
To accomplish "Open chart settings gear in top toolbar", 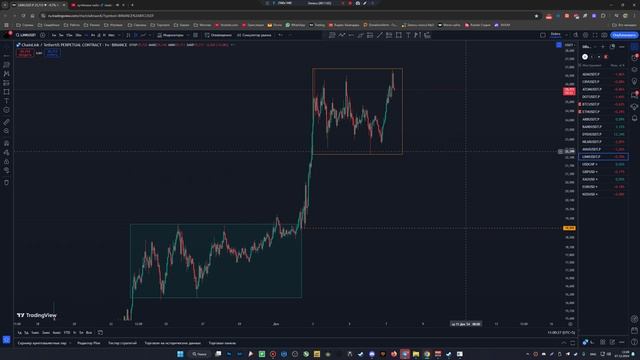I will [x=585, y=35].
